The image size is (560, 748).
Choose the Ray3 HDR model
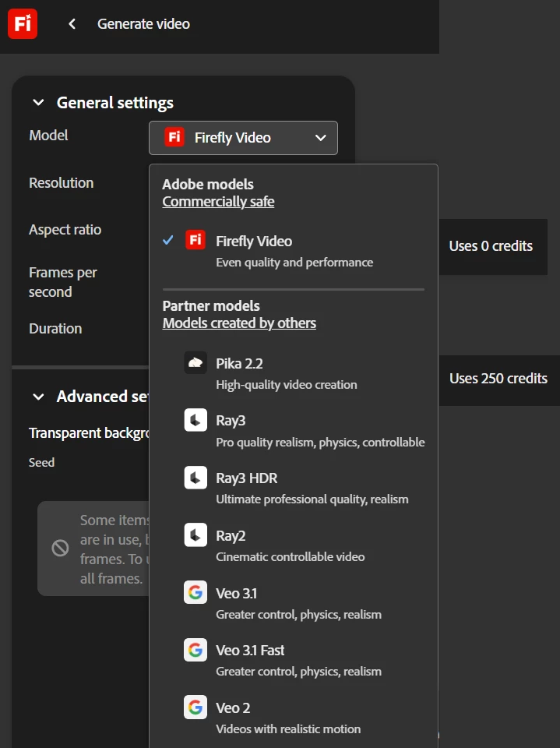click(x=294, y=488)
